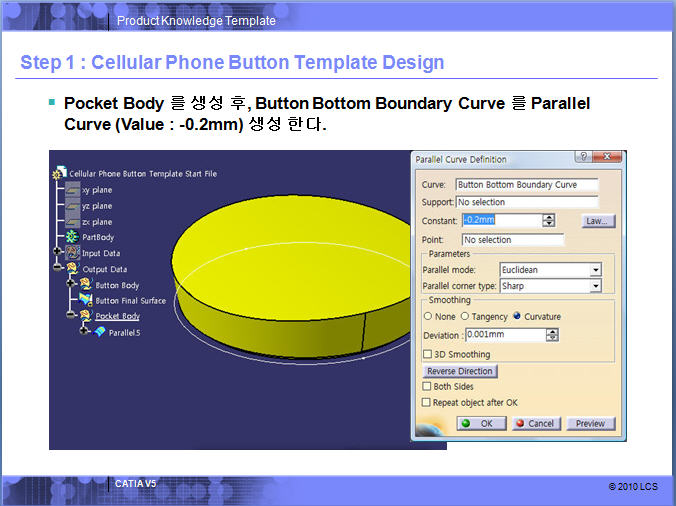Open the Parallel corner type dropdown
Screen dimensions: 676x506
[596, 286]
